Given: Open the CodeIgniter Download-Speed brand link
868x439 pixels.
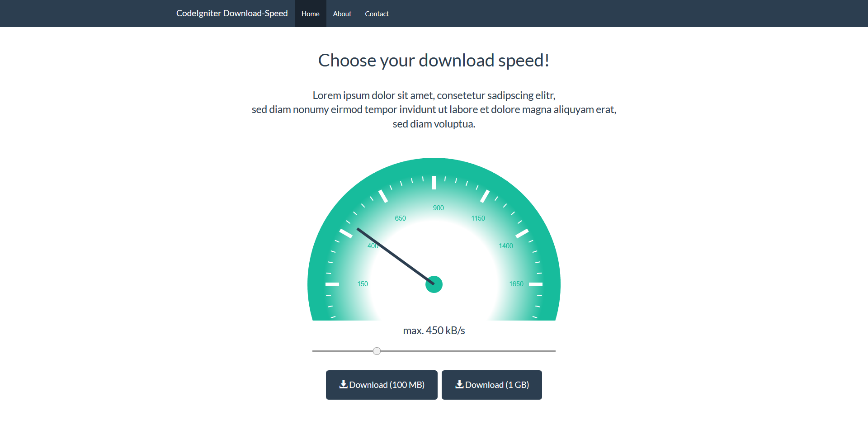Looking at the screenshot, I should click(x=232, y=14).
